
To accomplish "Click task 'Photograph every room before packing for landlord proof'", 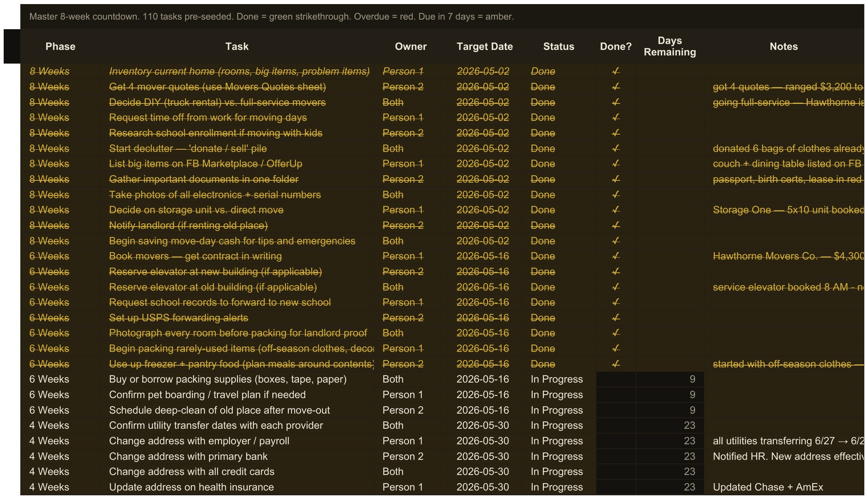I will (238, 333).
